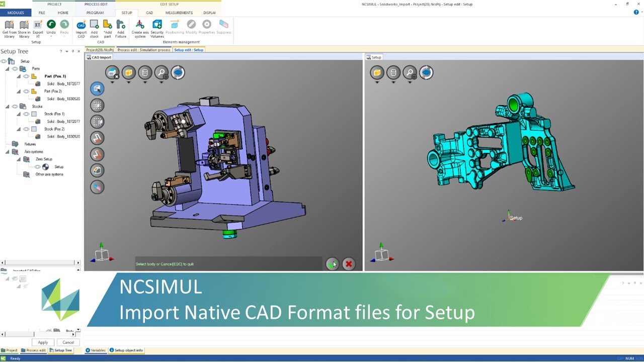Click yellow cube display icon in Setup view
This screenshot has height=362, width=644.
(377, 72)
